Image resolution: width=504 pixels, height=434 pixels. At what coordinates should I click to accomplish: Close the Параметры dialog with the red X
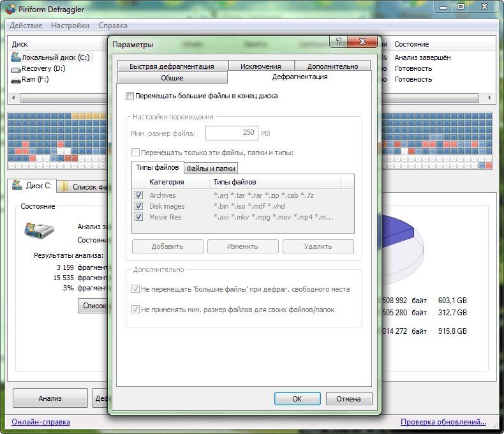[362, 41]
